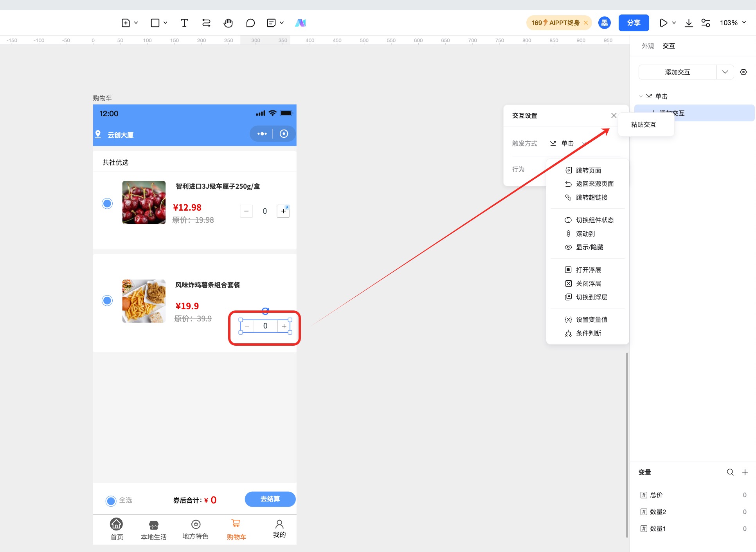Click the interaction preview eye icon
Screen dimensions: 756x552
tap(743, 72)
